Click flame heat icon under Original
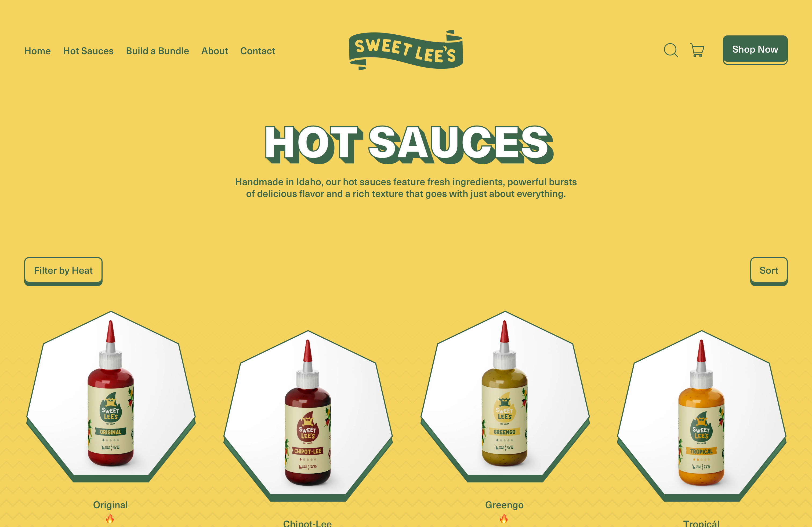 coord(110,519)
